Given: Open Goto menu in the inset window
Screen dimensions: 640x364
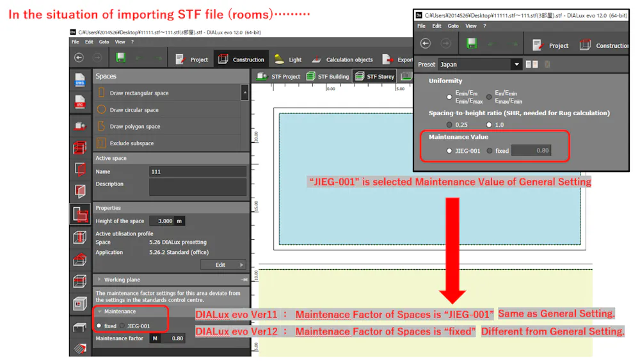Looking at the screenshot, I should [453, 26].
